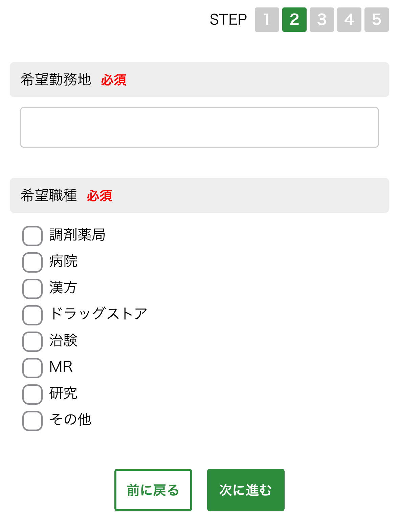Viewport: 399px width, 532px height.
Task: Click the 次に進む button
Action: point(246,490)
